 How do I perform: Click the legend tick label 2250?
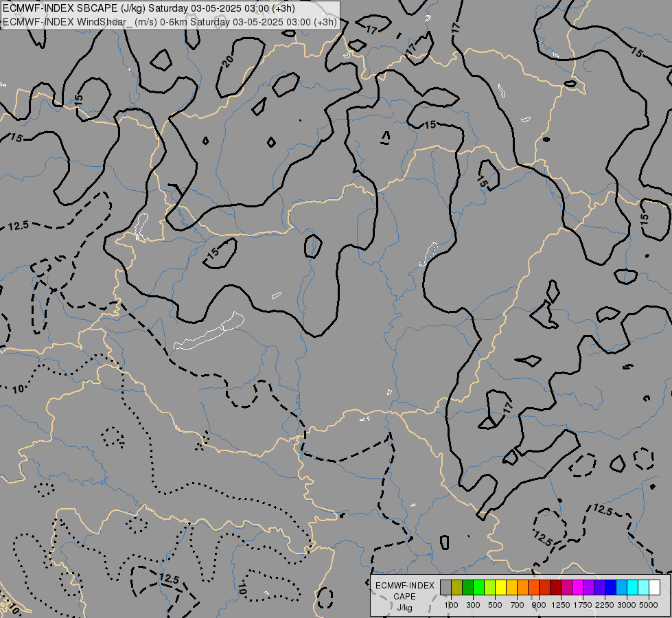pyautogui.click(x=605, y=605)
